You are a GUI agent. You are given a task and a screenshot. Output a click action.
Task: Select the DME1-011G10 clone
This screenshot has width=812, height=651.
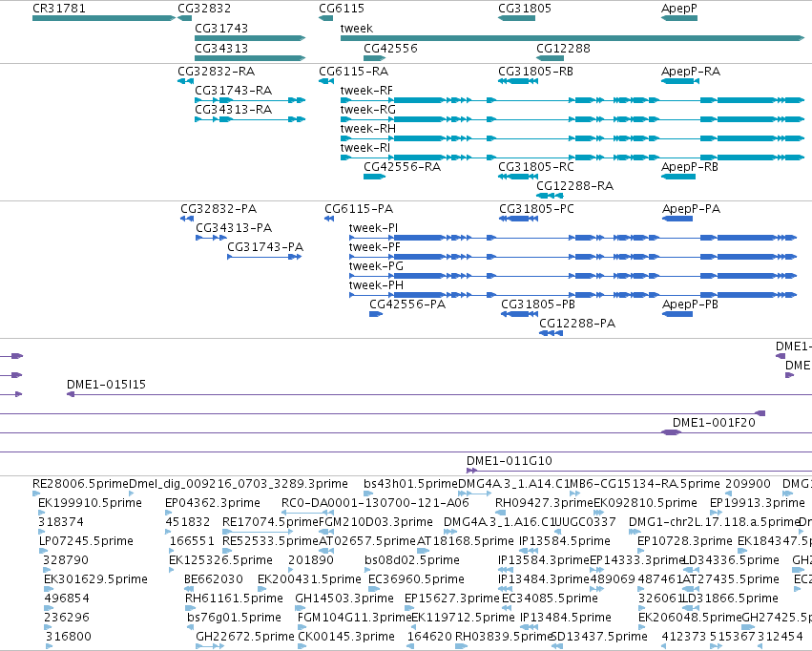[x=639, y=471]
